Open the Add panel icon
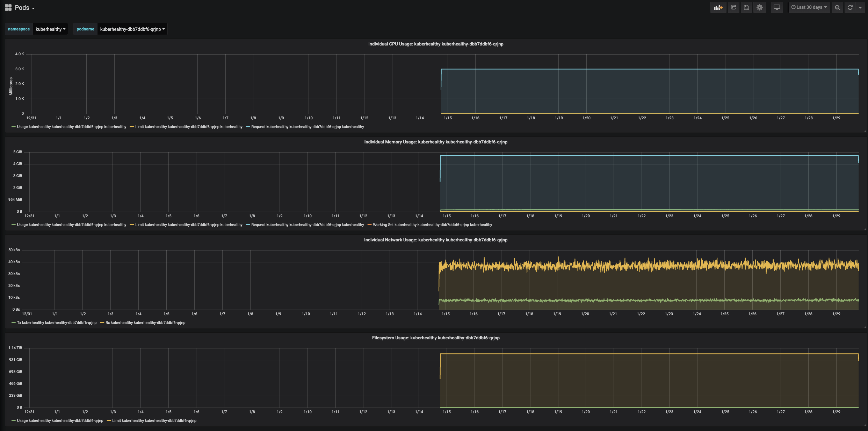 click(718, 7)
